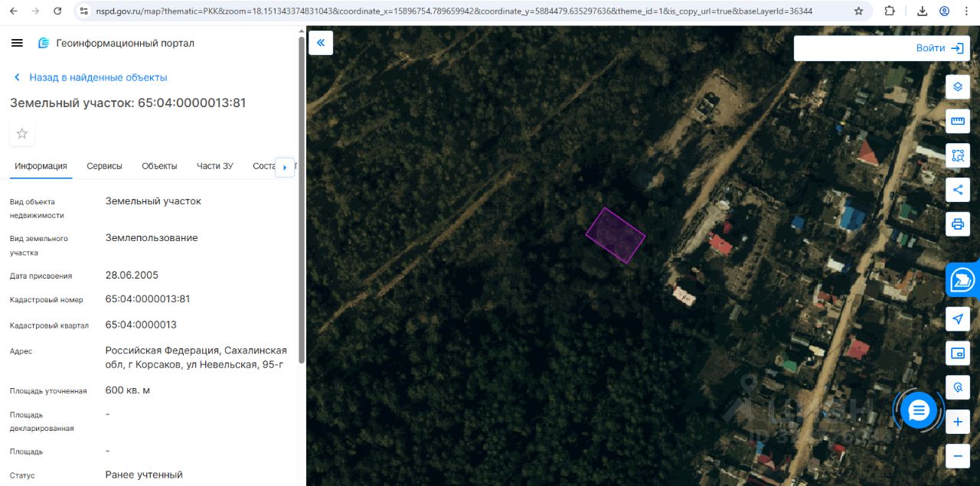The height and width of the screenshot is (486, 980).
Task: Click the my-location arrow icon
Action: pyautogui.click(x=958, y=318)
